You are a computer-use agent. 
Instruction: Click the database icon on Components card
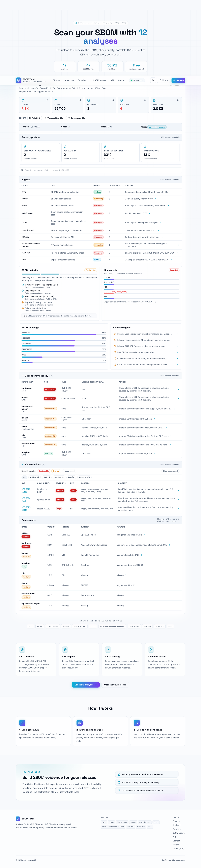89,100
